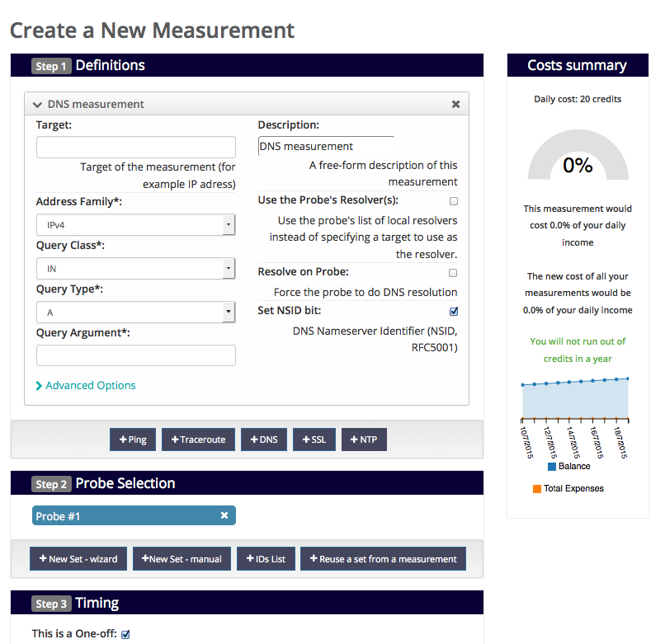The height and width of the screenshot is (644, 665).
Task: Add an SSL measurement
Action: click(x=314, y=440)
